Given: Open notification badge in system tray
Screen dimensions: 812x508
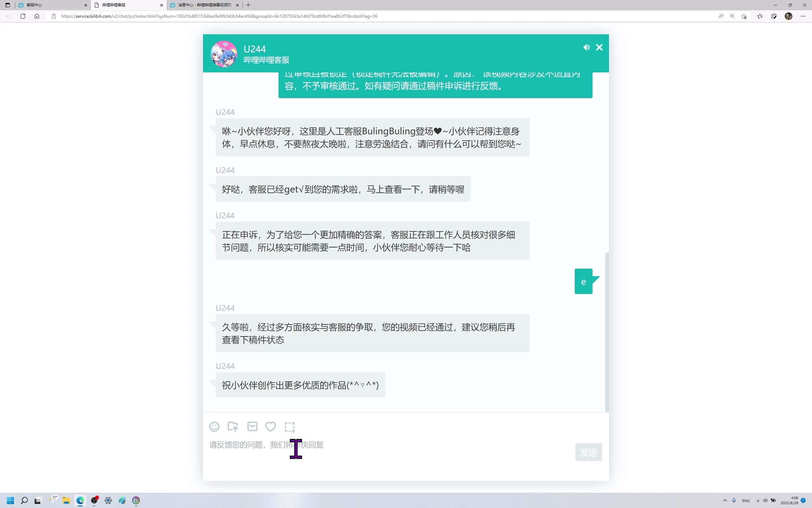Looking at the screenshot, I should pyautogui.click(x=803, y=500).
